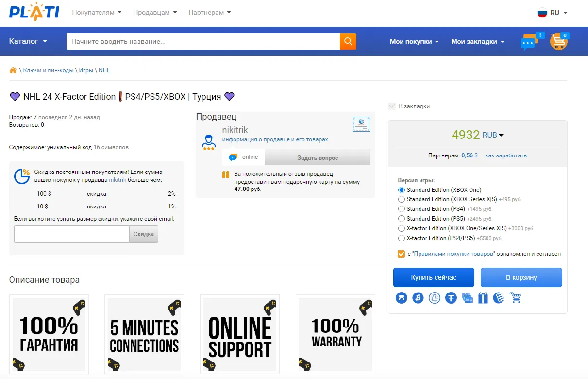Select X-factor Edition (XBOX One/Series X|S)
588x379 pixels.
[x=402, y=228]
